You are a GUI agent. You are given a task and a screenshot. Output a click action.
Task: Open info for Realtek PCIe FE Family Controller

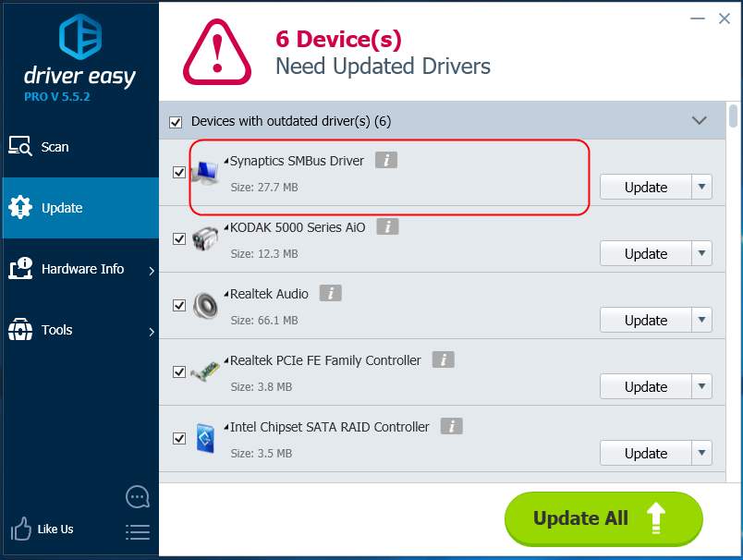(443, 359)
